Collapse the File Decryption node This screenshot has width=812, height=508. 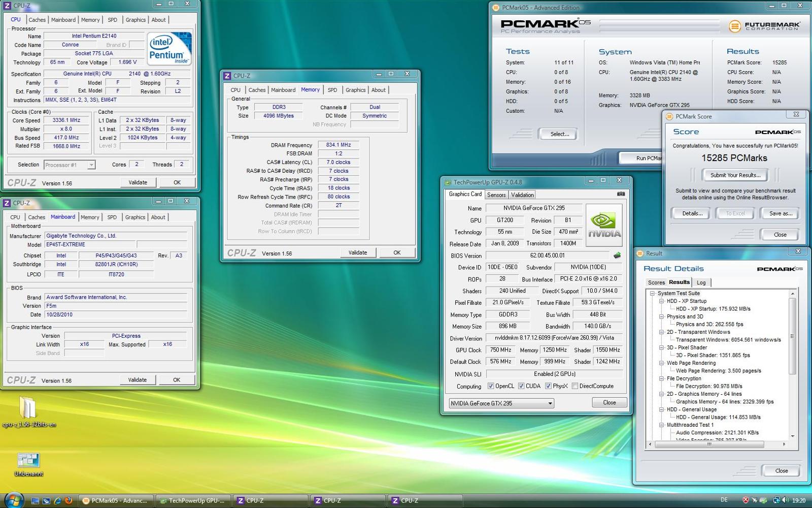tap(662, 378)
